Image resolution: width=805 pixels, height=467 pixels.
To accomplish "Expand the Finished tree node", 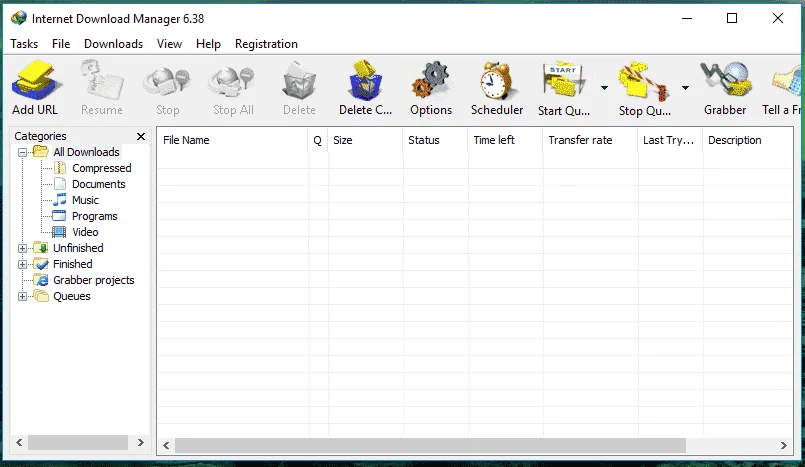I will [x=22, y=264].
